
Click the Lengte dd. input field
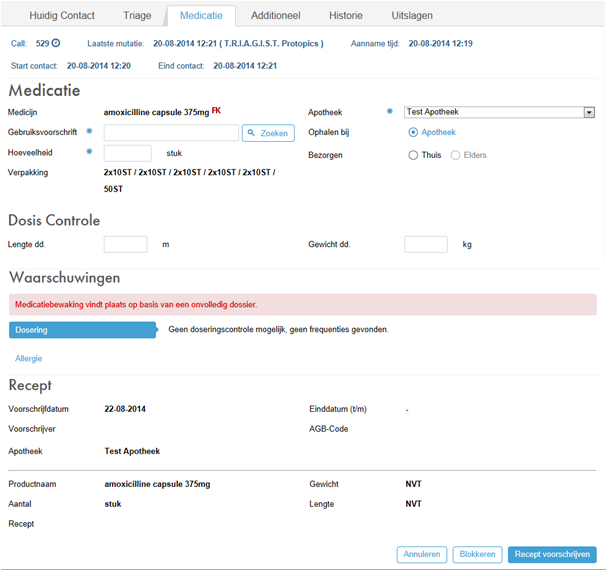(125, 244)
